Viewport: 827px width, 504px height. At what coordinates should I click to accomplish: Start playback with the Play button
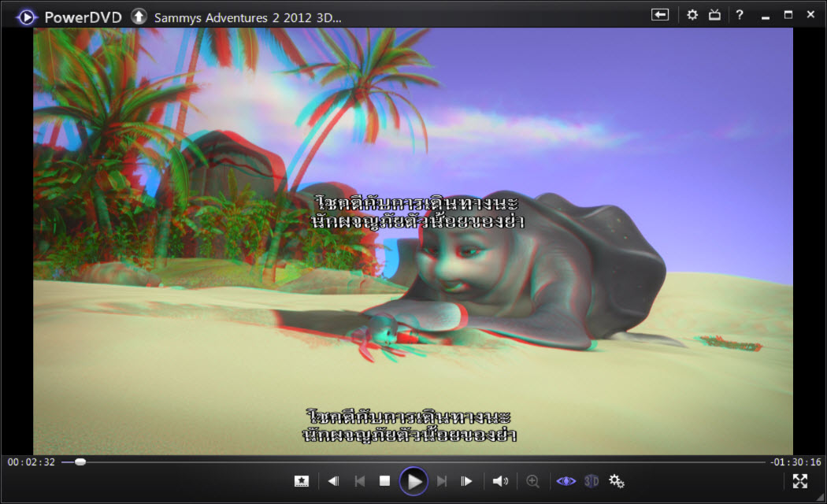(x=413, y=481)
